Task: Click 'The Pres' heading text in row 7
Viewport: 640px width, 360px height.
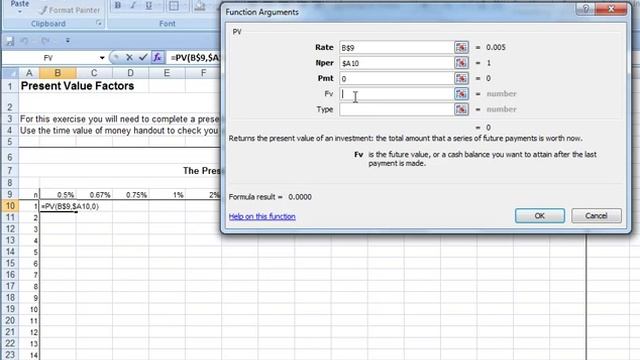Action: [202, 171]
